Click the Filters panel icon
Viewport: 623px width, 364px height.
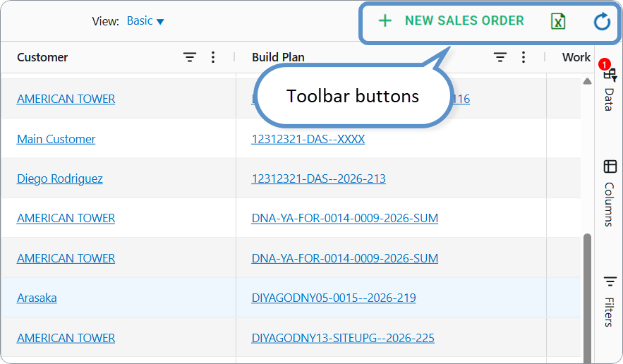[x=610, y=281]
